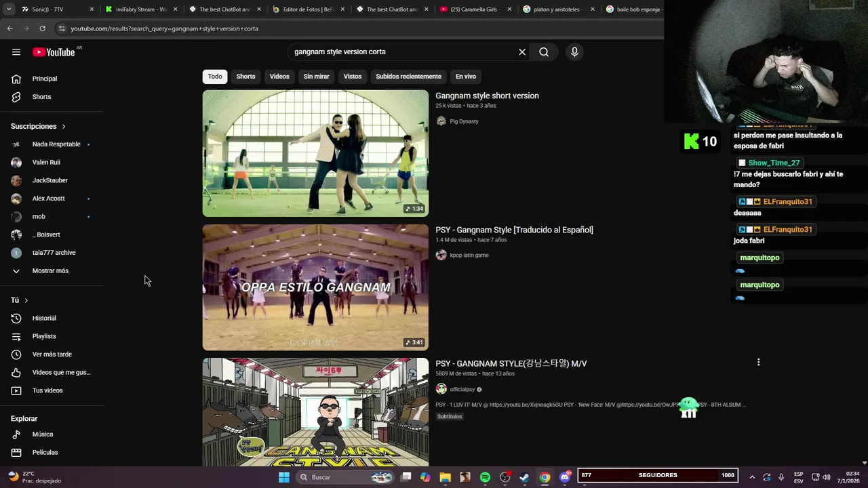Expand Mostrar más subscriptions
This screenshot has width=868, height=488.
(x=52, y=271)
